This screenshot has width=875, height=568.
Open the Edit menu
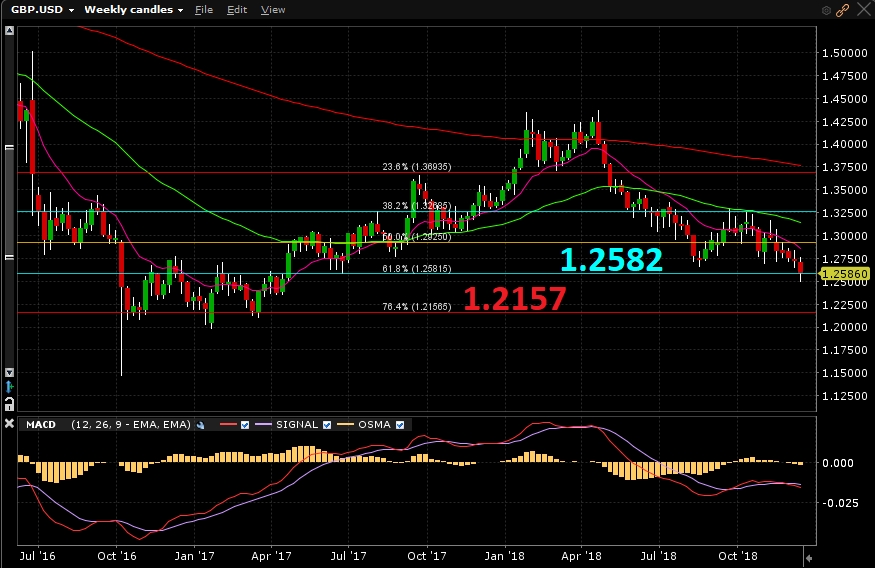237,9
